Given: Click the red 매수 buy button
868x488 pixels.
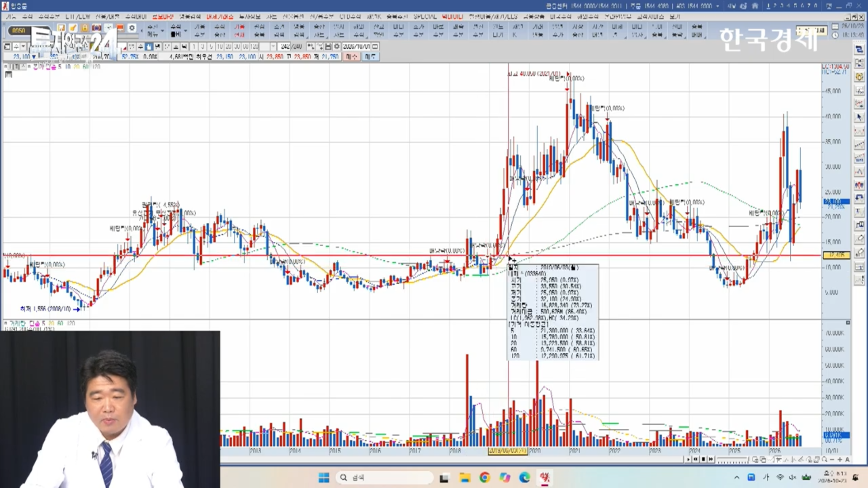Looking at the screenshot, I should pyautogui.click(x=351, y=56).
